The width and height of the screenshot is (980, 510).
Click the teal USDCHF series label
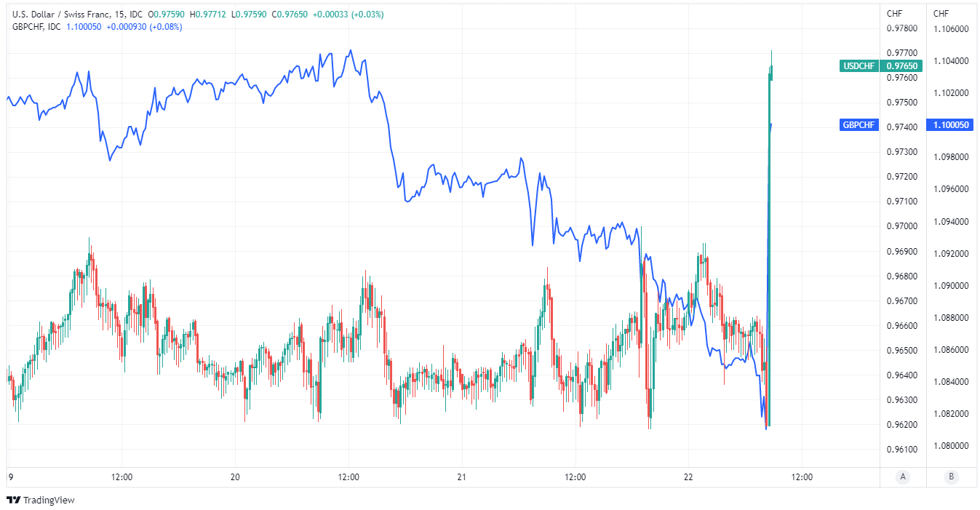coord(859,66)
